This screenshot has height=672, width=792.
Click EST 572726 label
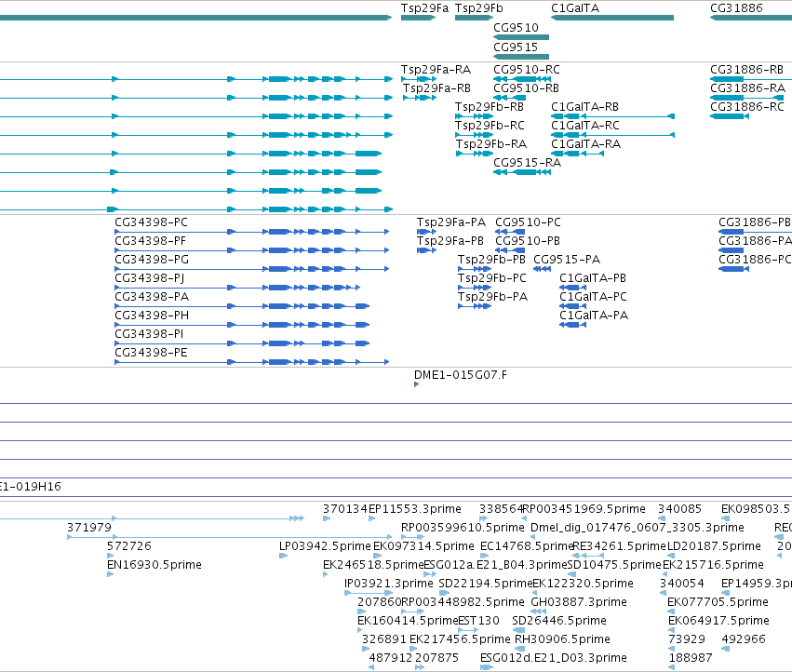[128, 546]
